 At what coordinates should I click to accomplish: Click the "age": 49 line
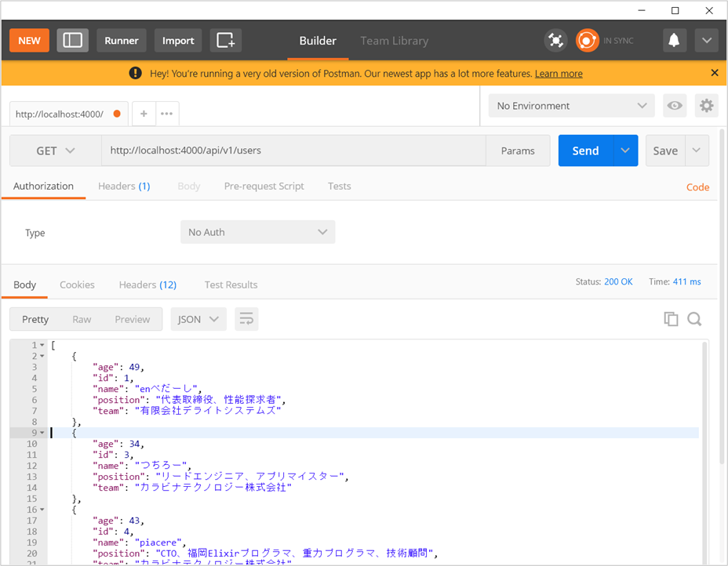(118, 367)
